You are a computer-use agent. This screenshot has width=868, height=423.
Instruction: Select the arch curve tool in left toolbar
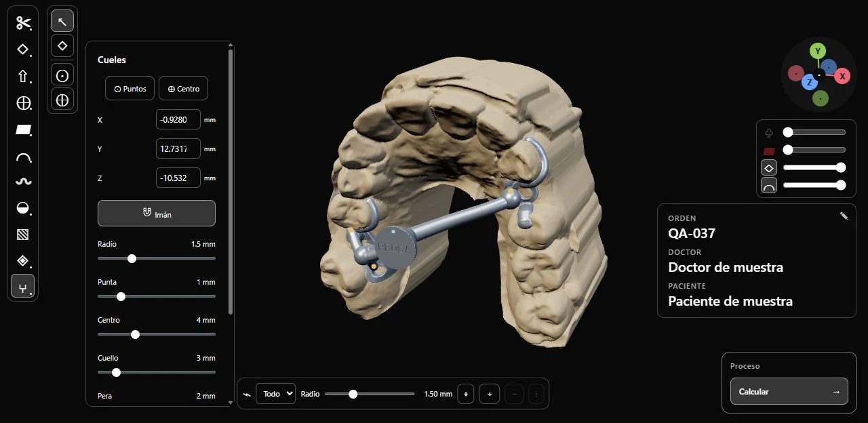click(x=24, y=157)
